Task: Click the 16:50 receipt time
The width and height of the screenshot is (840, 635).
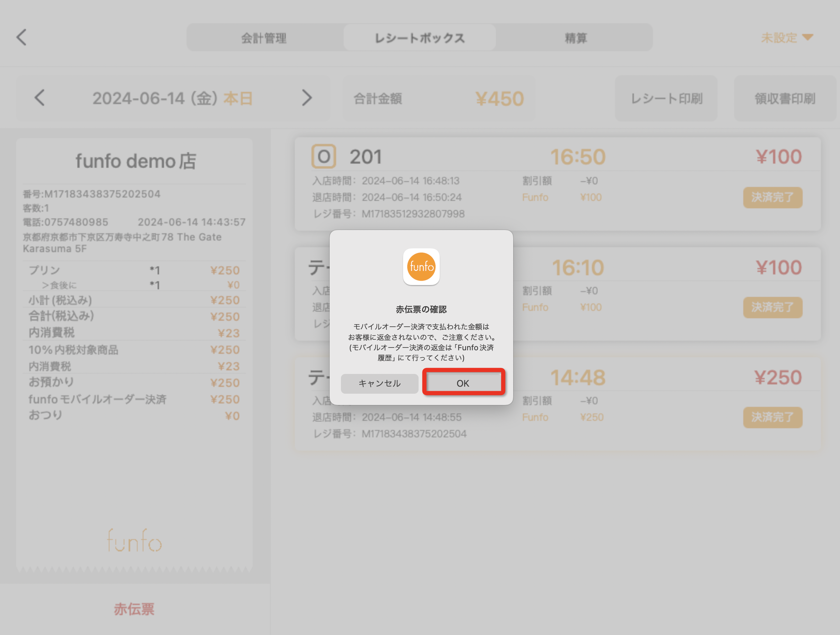Action: 578,157
